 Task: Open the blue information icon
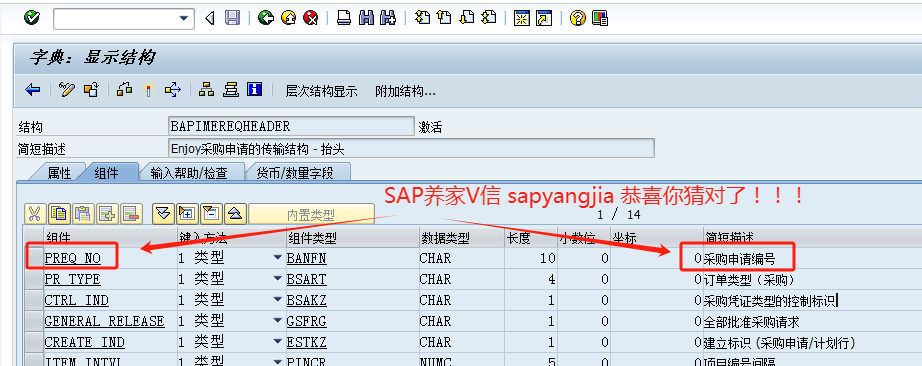click(x=254, y=90)
